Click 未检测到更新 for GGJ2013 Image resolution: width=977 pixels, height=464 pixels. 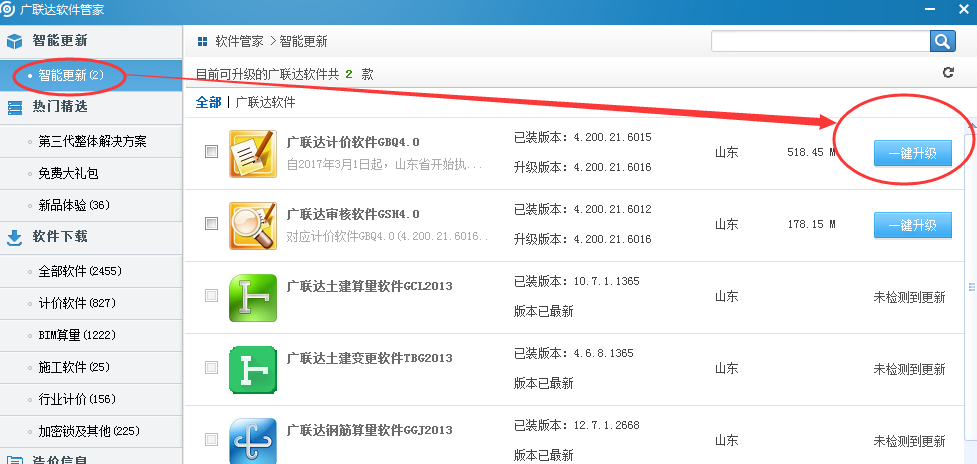[x=910, y=442]
